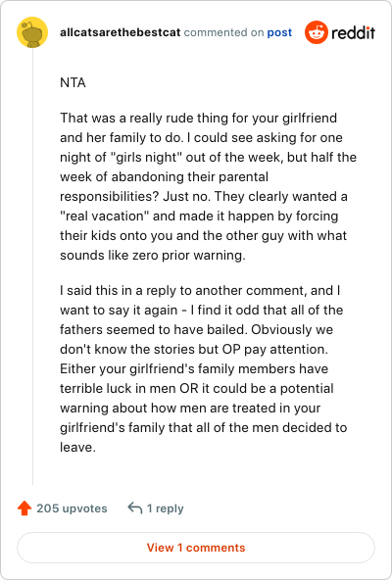The height and width of the screenshot is (580, 392).
Task: Click the paragraph beginning "I said this in a reply"
Action: (x=204, y=368)
